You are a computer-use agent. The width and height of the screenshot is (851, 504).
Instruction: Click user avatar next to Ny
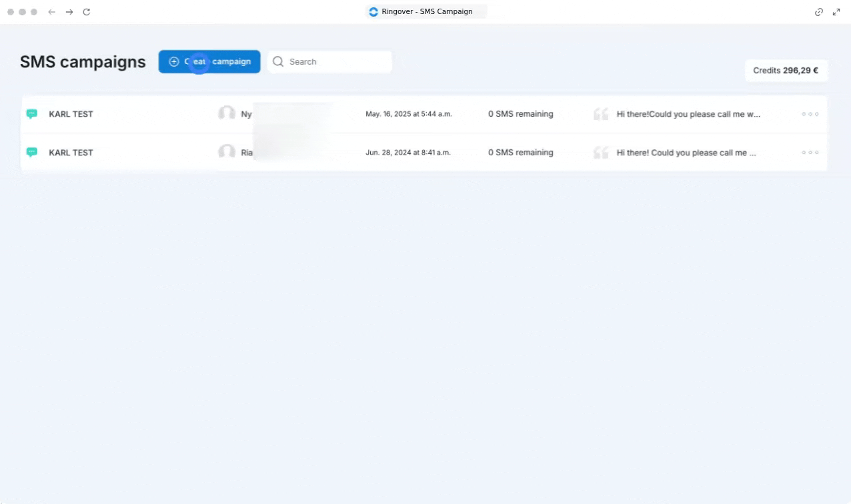(x=227, y=113)
